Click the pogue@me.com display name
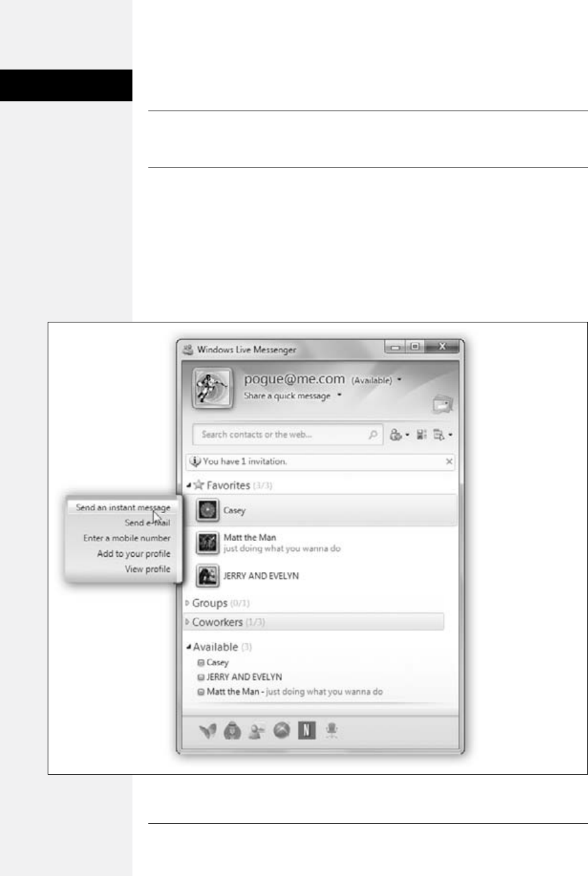588x876 pixels. point(294,379)
